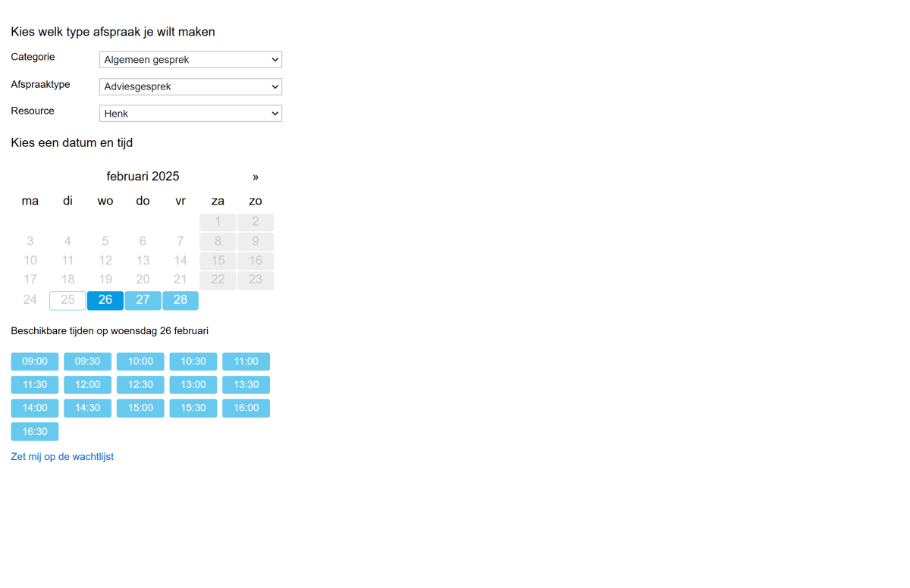Open the Resource dropdown showing Henk
Screen dimensions: 910x588
190,114
